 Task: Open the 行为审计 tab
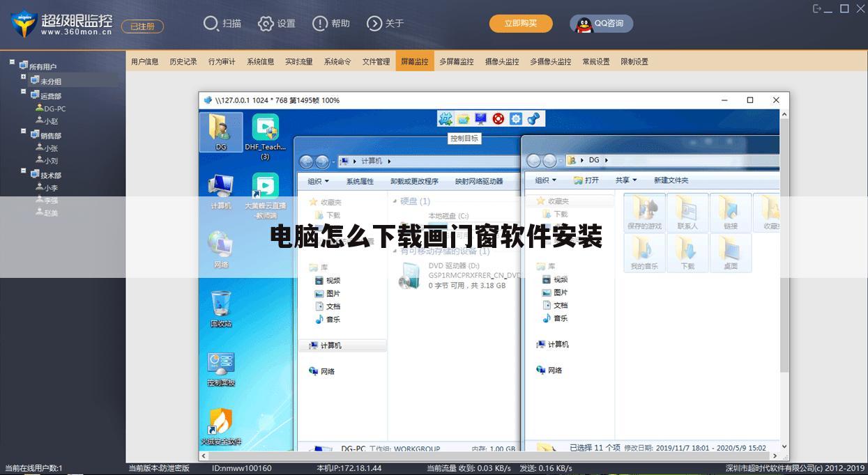(x=222, y=61)
